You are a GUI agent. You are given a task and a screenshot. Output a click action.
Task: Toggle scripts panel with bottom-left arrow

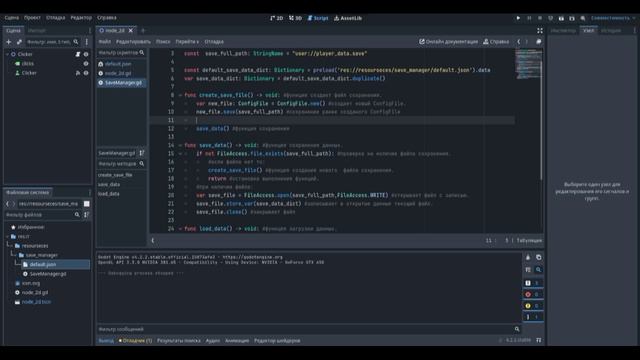click(x=153, y=240)
